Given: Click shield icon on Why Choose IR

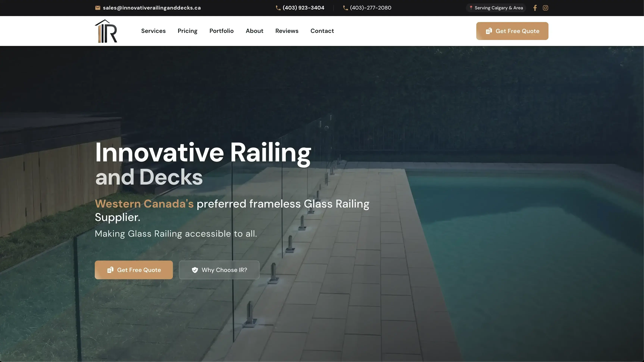Looking at the screenshot, I should click(x=195, y=270).
